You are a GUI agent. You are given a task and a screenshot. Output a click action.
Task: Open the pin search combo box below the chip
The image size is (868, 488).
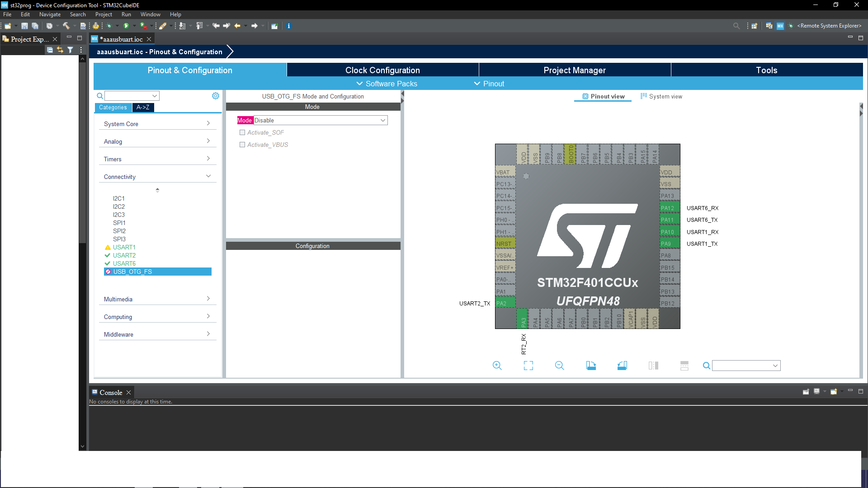click(x=746, y=366)
